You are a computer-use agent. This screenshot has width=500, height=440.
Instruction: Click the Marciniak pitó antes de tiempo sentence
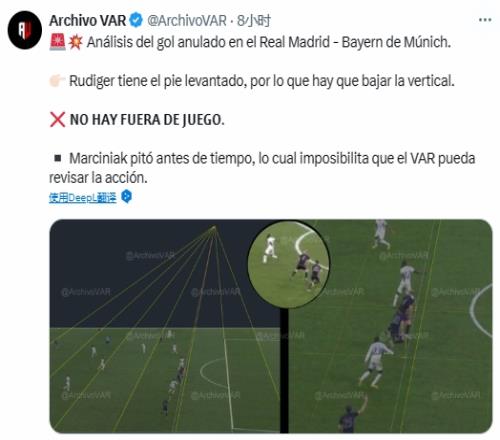coord(262,168)
